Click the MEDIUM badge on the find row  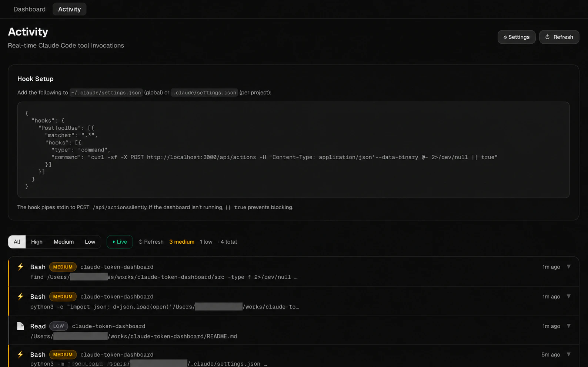pyautogui.click(x=63, y=267)
